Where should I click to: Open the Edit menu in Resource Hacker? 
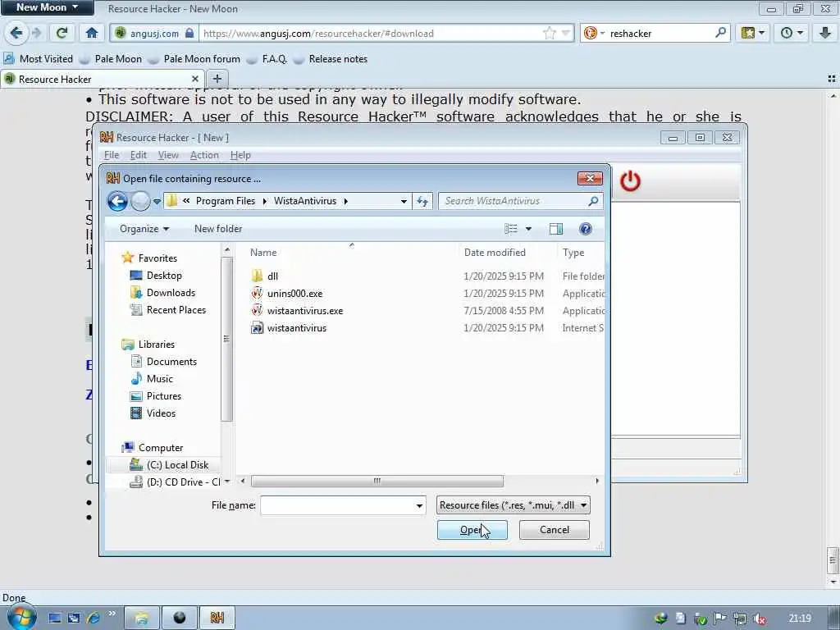coord(138,155)
